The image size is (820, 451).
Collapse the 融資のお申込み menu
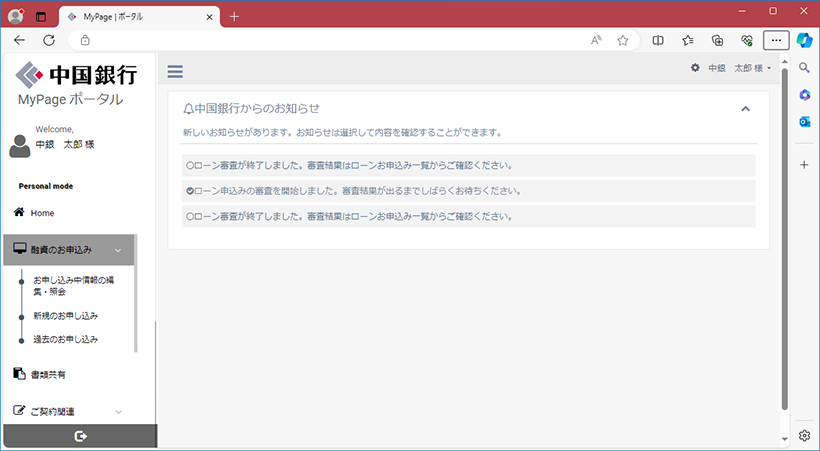[x=118, y=250]
